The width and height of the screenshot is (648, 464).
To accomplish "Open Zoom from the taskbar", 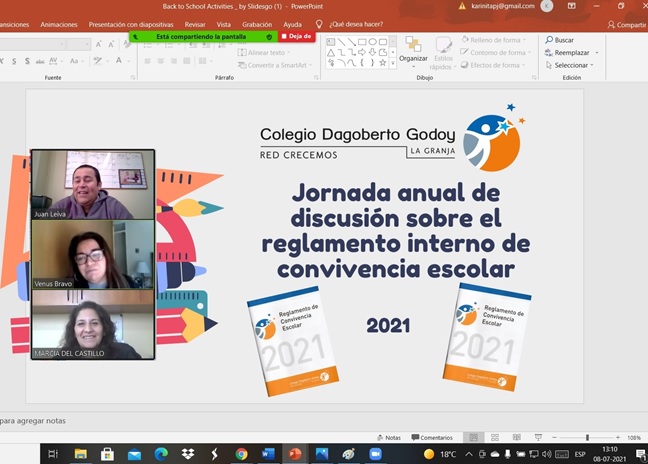I will tap(375, 454).
